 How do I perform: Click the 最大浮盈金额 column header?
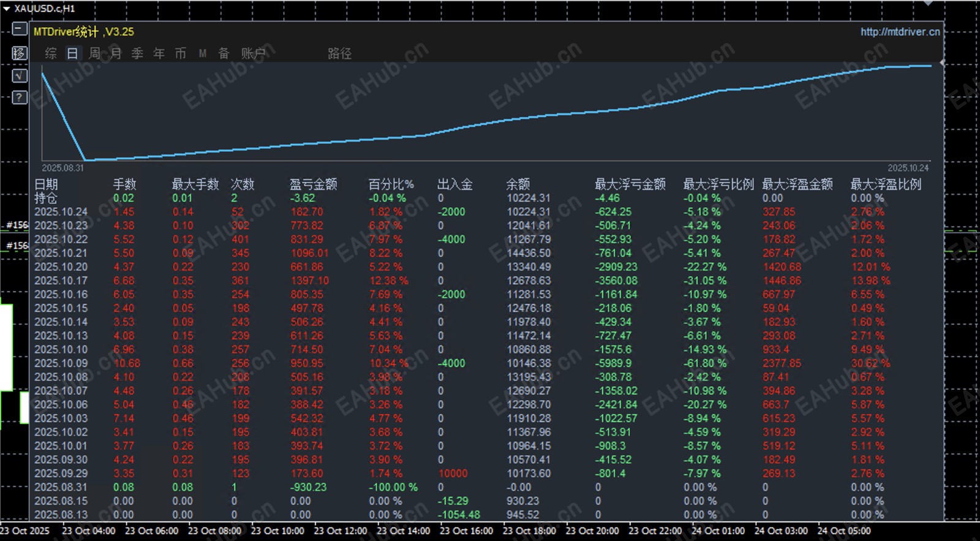(x=797, y=184)
